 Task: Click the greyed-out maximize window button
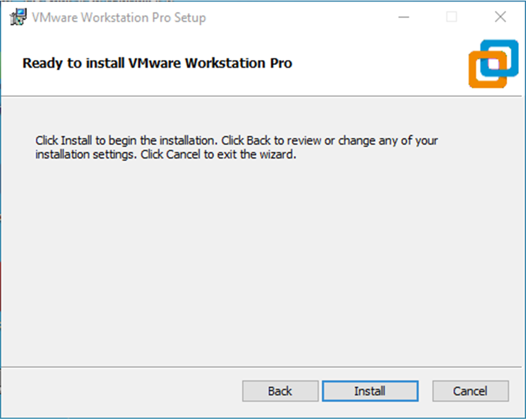coord(452,17)
